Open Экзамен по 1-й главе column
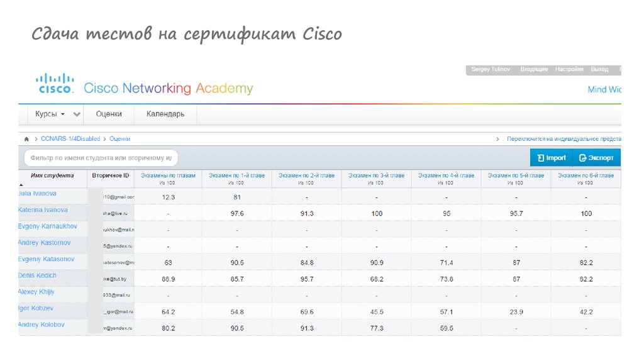Image resolution: width=644 pixels, height=361 pixels. pos(236,175)
